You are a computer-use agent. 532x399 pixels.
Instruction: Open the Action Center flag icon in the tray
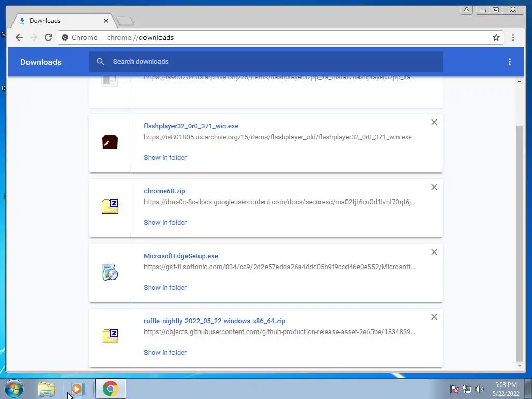coord(455,389)
